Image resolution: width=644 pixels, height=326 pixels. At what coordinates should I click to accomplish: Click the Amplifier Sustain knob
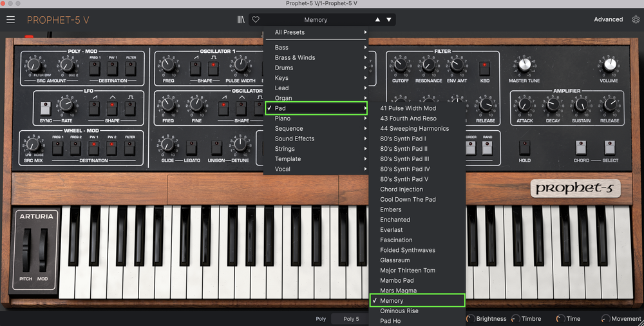581,104
